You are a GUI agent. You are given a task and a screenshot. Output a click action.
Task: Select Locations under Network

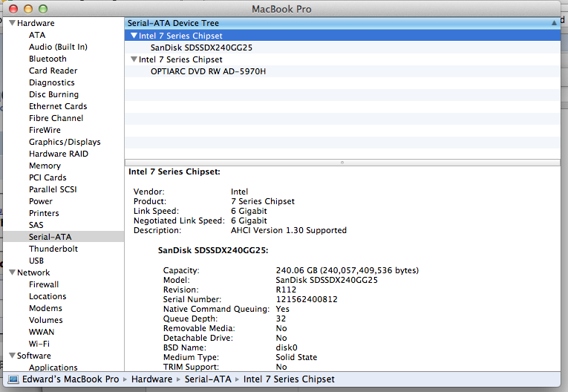pos(48,296)
